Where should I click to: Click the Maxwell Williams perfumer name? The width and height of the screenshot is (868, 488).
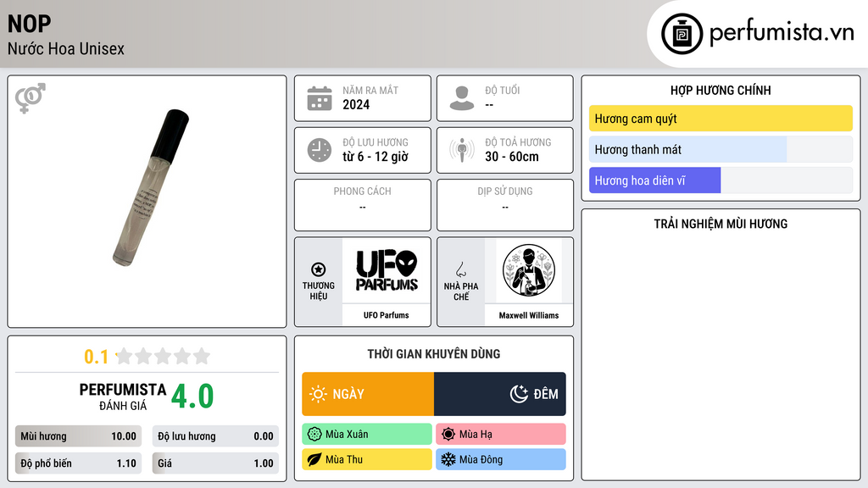point(529,315)
